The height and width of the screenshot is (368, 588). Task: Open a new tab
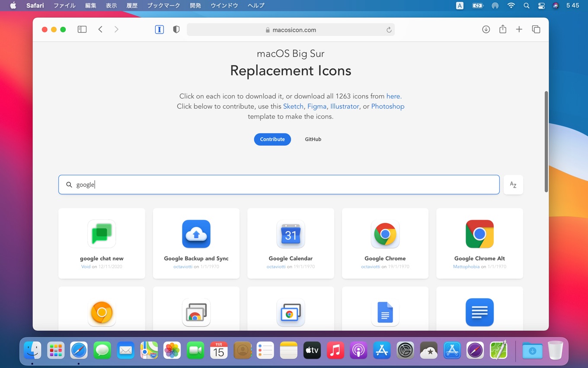click(519, 29)
